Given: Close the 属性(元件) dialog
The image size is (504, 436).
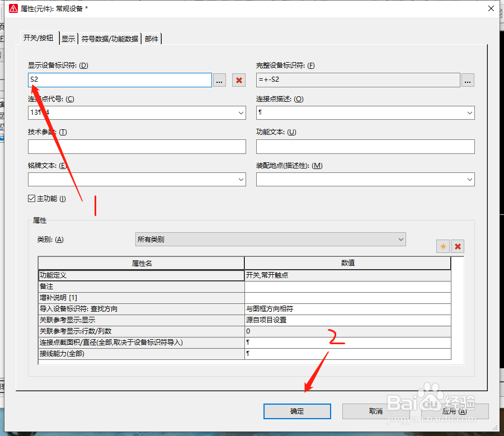Looking at the screenshot, I should (491, 8).
